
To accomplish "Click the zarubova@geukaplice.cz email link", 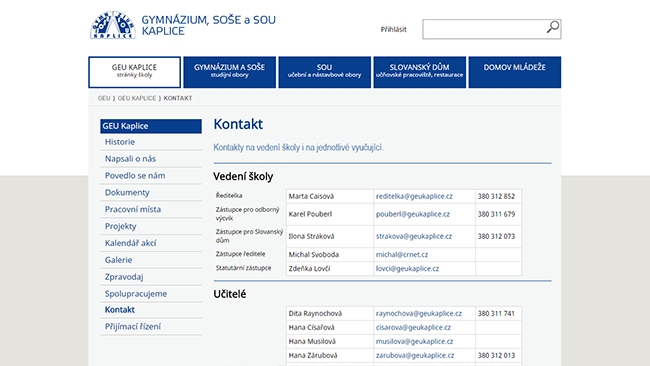I will [415, 355].
